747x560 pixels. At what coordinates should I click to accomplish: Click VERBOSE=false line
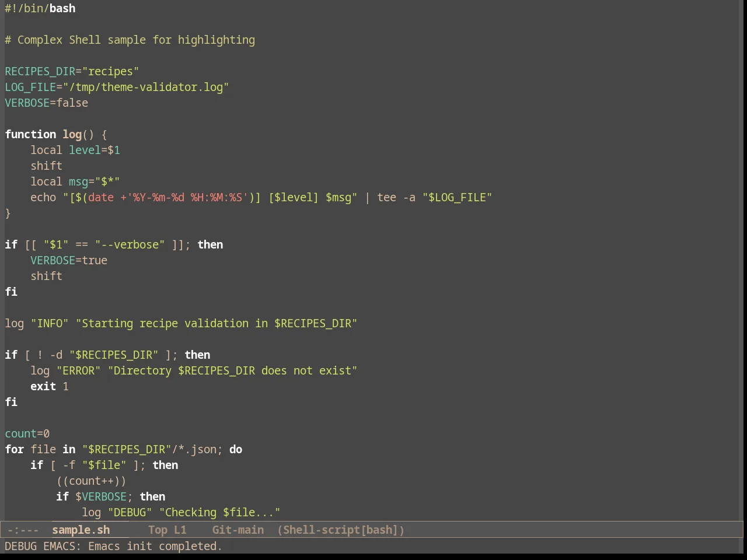point(47,103)
